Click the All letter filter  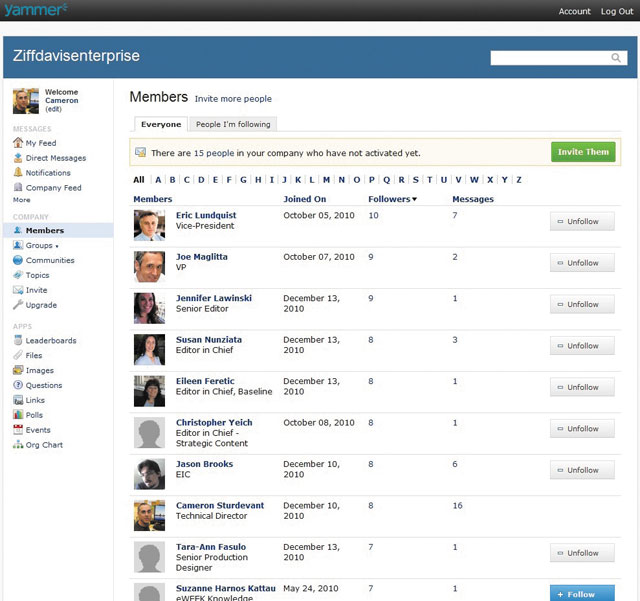pos(139,180)
